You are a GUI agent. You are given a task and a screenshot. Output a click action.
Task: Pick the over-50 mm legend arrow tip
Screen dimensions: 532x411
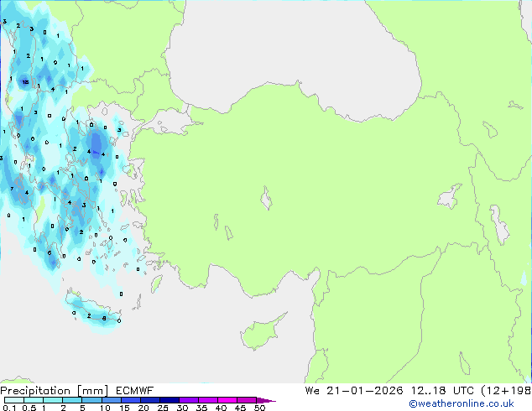[266, 400]
